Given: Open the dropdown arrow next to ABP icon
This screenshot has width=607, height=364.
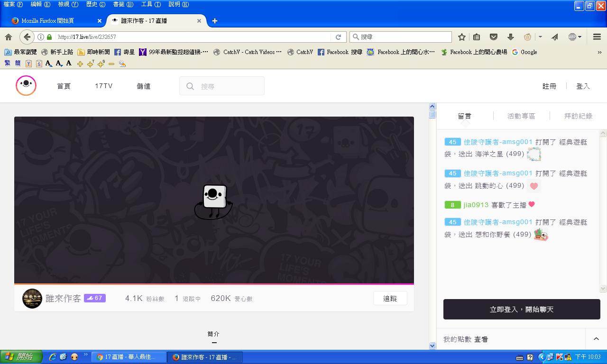Looking at the screenshot, I should click(x=579, y=37).
